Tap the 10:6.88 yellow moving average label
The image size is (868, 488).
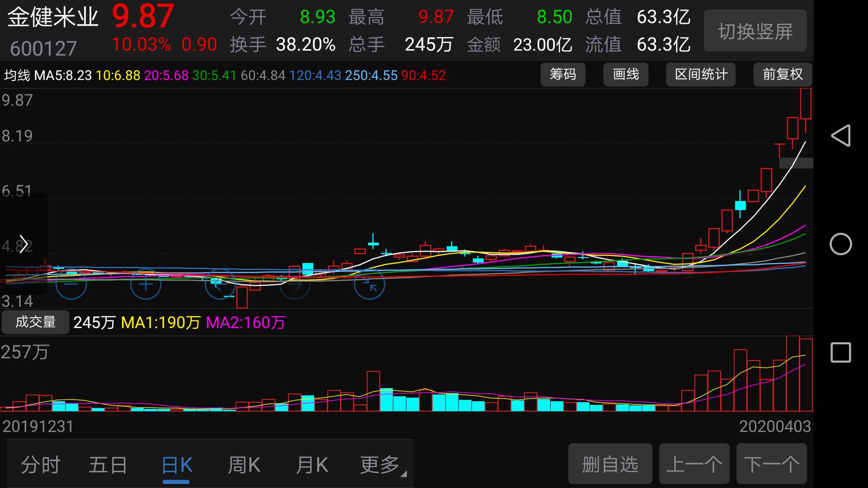(x=118, y=75)
